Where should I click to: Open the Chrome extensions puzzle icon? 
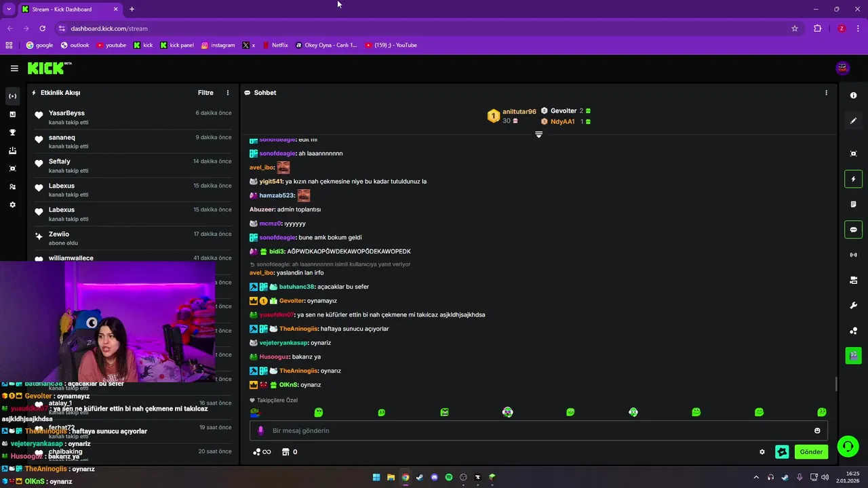(x=817, y=28)
